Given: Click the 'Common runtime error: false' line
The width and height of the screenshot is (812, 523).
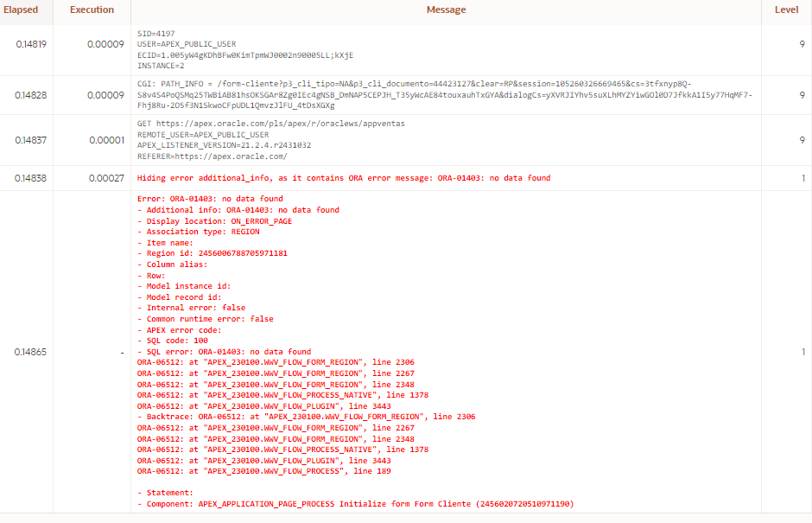Looking at the screenshot, I should pyautogui.click(x=205, y=319).
